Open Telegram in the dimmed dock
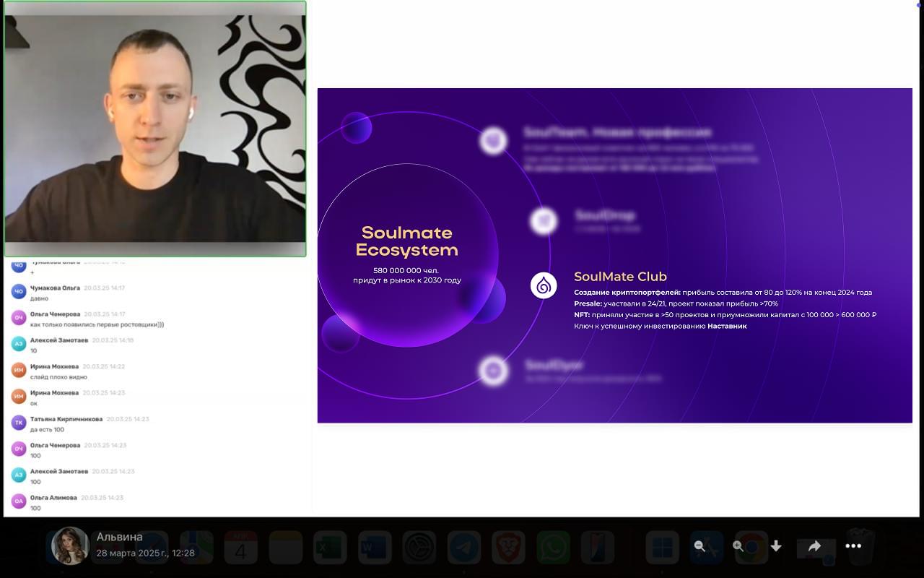The width and height of the screenshot is (924, 578). pos(464,547)
